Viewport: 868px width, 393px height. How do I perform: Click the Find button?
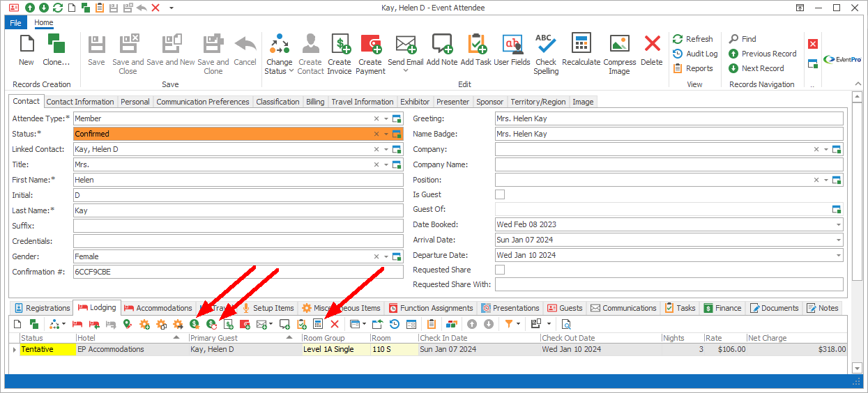click(x=743, y=39)
